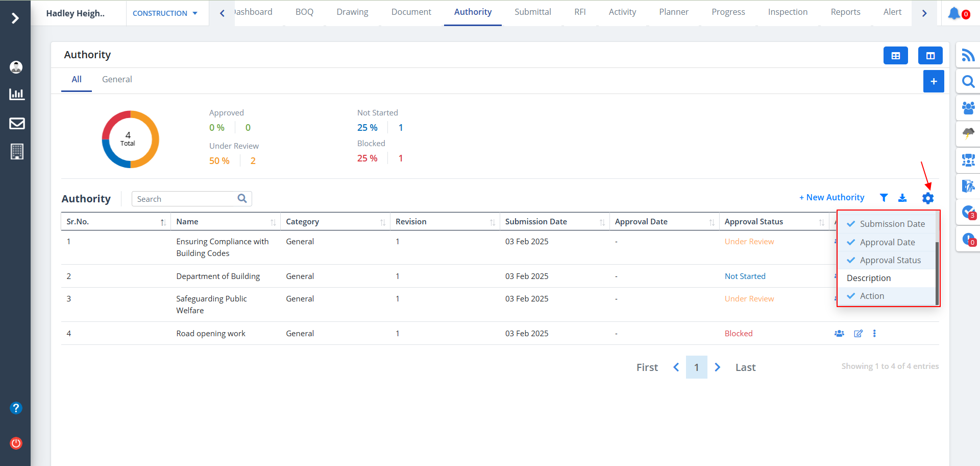Viewport: 980px width, 466px height.
Task: Open the mail envelope in sidebar
Action: [17, 123]
